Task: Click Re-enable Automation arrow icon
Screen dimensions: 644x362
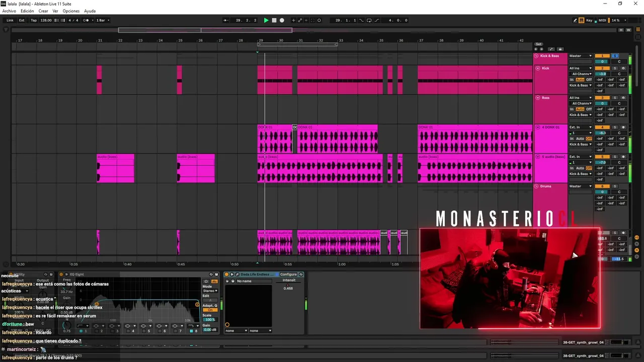Action: [306, 20]
